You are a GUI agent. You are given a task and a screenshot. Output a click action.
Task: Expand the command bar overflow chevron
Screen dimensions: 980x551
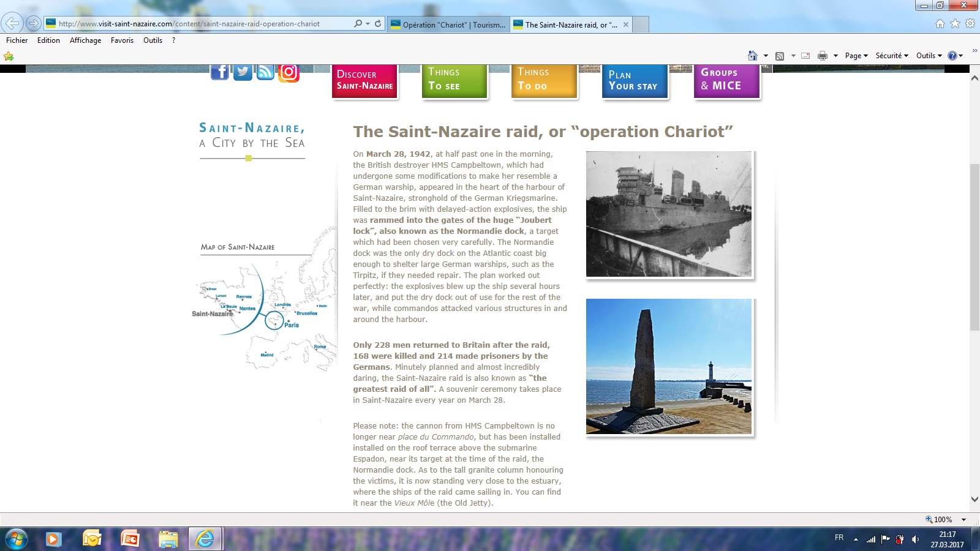[974, 50]
